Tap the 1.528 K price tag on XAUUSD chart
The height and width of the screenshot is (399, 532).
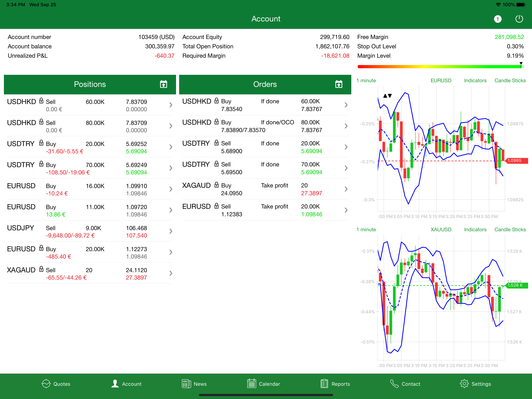517,285
